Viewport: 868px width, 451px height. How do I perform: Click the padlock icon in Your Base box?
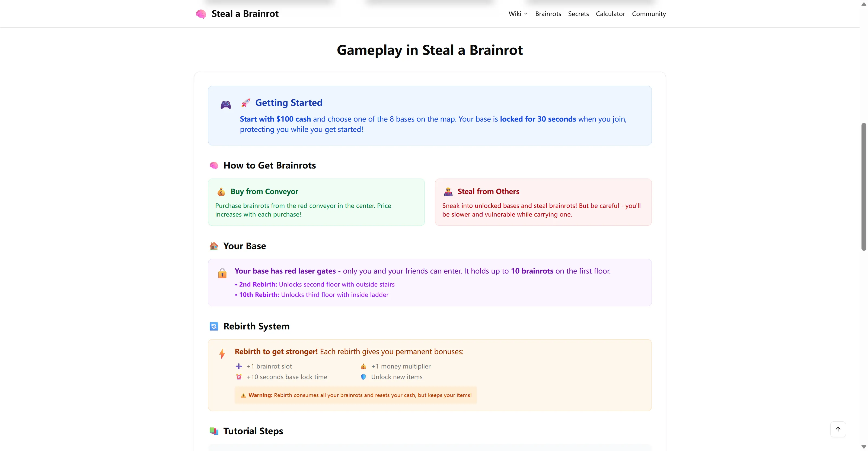(222, 273)
